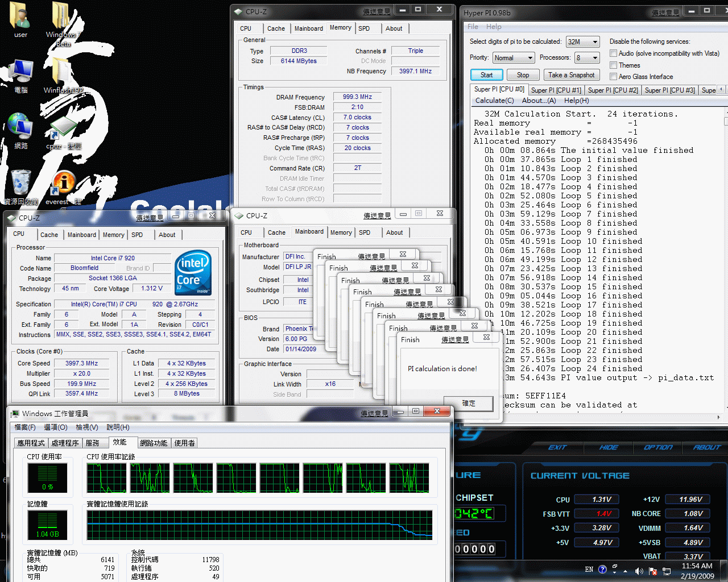This screenshot has height=582, width=728.
Task: Click 傳送意見 link on Hyper PI title bar
Action: 665,13
